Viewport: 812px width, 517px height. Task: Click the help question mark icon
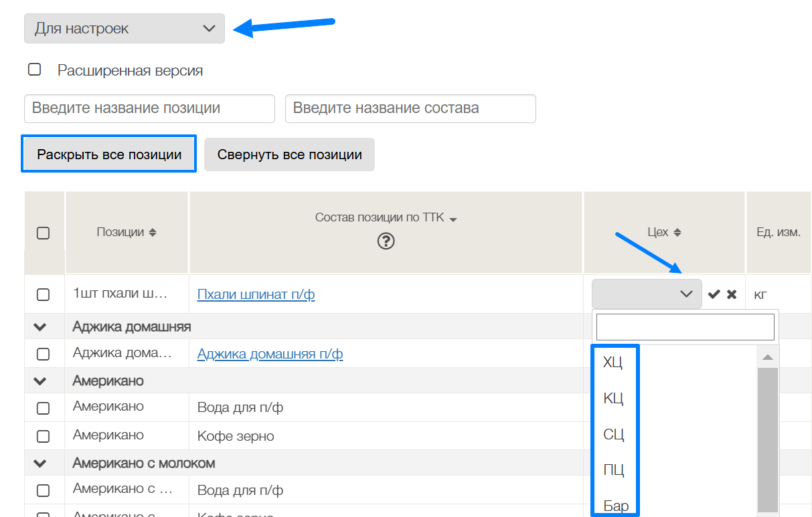click(x=386, y=241)
